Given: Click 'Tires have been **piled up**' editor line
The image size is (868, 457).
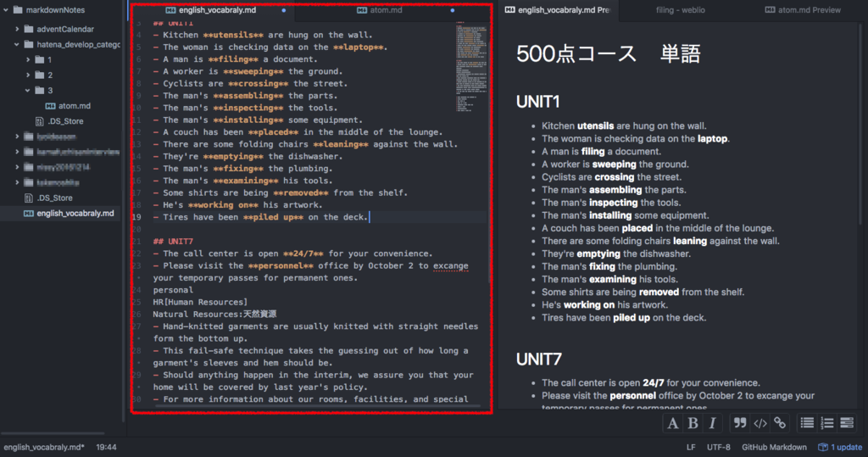Looking at the screenshot, I should [261, 217].
